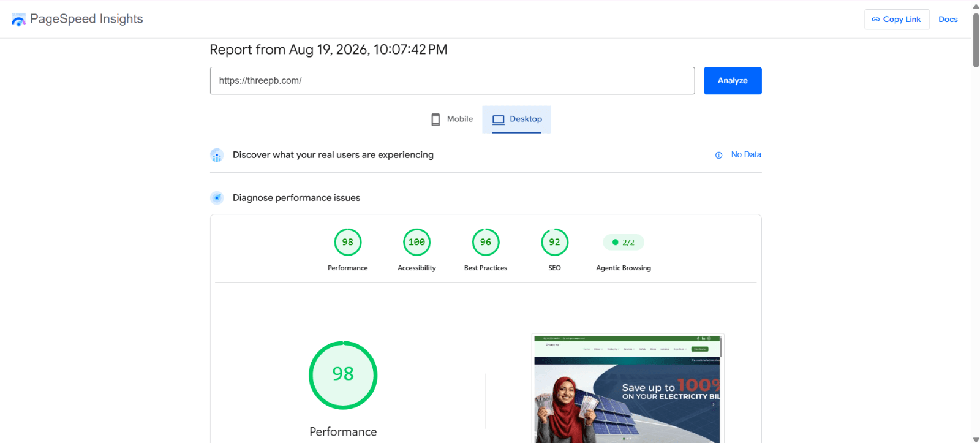The image size is (980, 443).
Task: Click the 'Accessibility' label under gauge
Action: (417, 268)
